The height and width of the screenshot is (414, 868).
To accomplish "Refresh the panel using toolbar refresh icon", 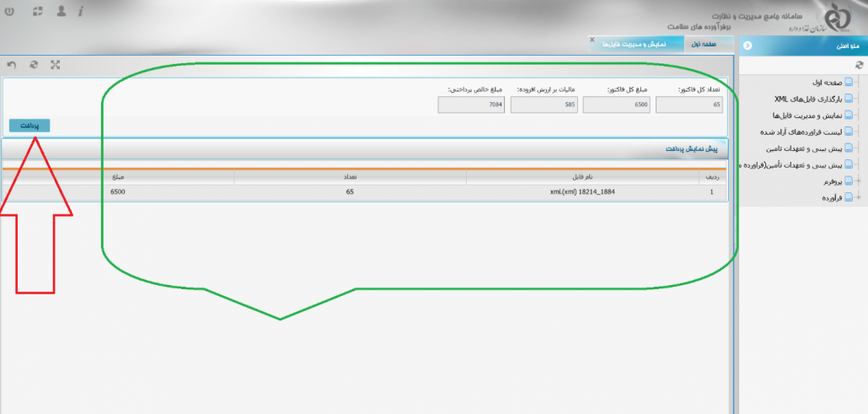I will [34, 64].
